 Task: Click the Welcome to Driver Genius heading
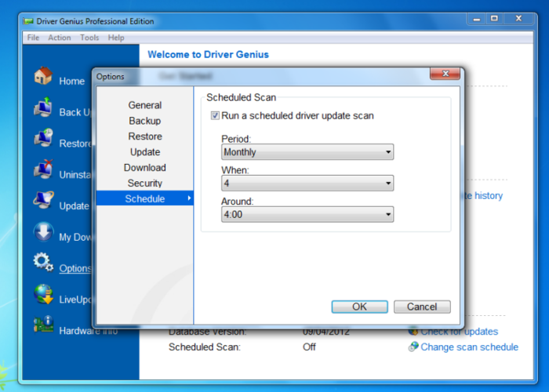(x=208, y=55)
